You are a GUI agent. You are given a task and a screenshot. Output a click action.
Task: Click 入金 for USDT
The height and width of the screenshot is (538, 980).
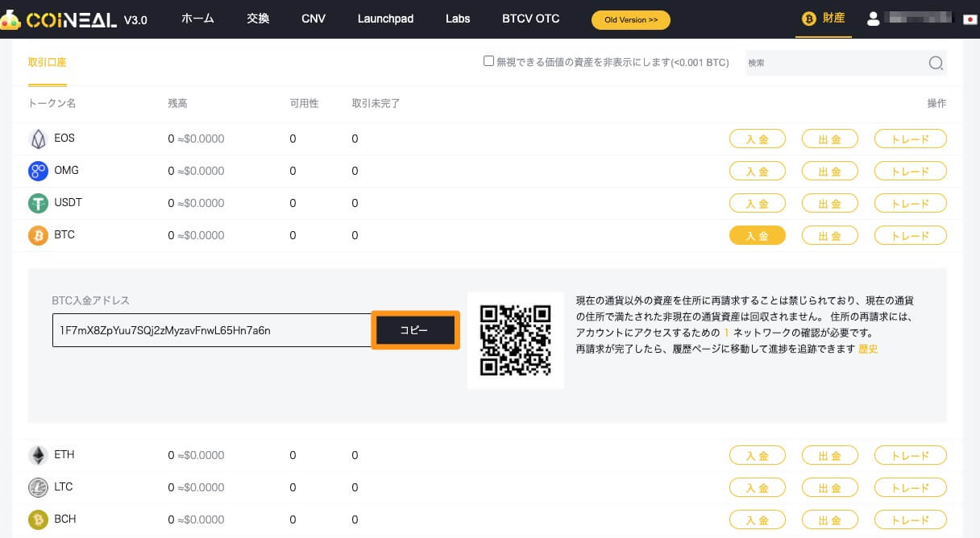pyautogui.click(x=757, y=203)
